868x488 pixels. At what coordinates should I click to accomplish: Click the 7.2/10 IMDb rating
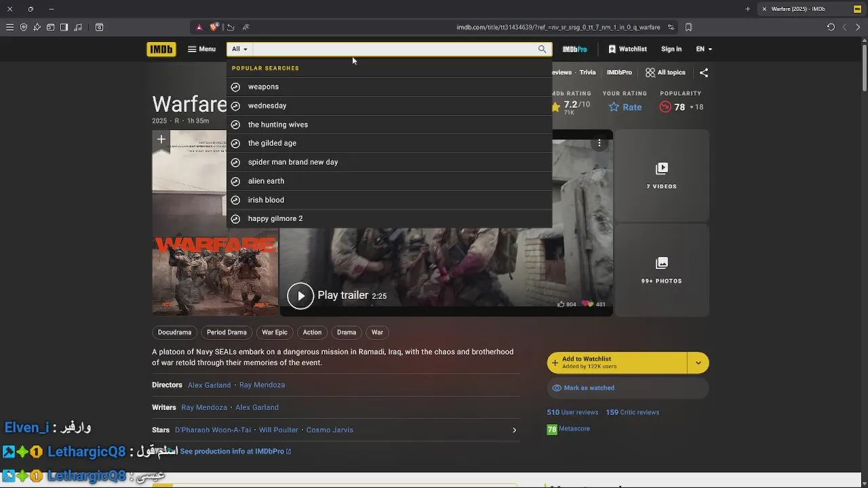pos(570,107)
